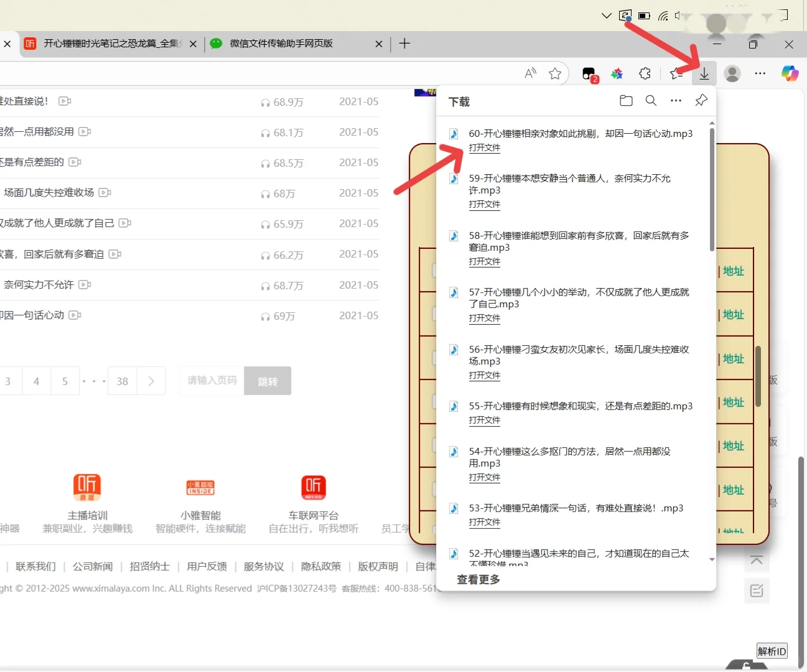Click the music file icon for the 60-开心锤锤 download

[454, 134]
